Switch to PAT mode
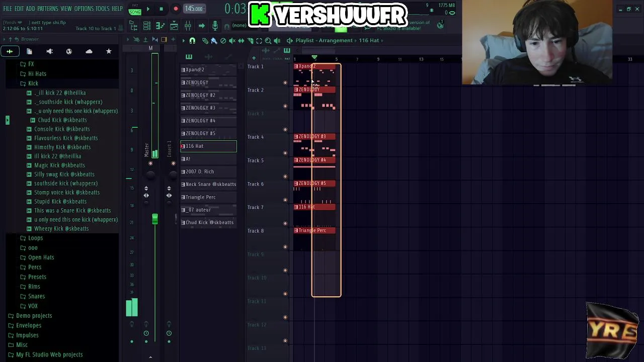 click(x=134, y=6)
